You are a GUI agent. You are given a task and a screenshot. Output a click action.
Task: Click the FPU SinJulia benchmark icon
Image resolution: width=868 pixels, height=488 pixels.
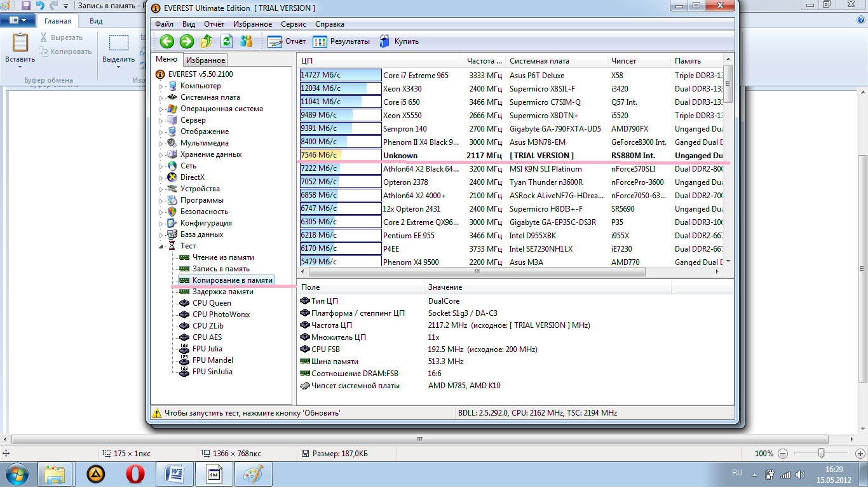[185, 372]
